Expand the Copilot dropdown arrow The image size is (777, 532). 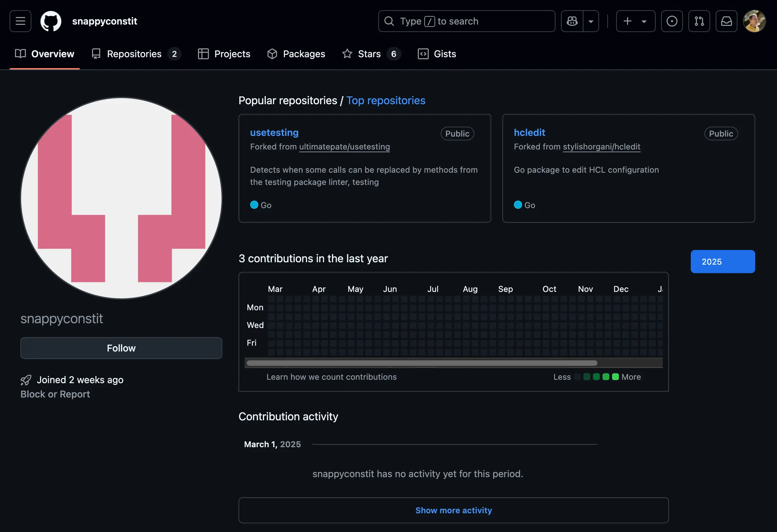point(591,21)
